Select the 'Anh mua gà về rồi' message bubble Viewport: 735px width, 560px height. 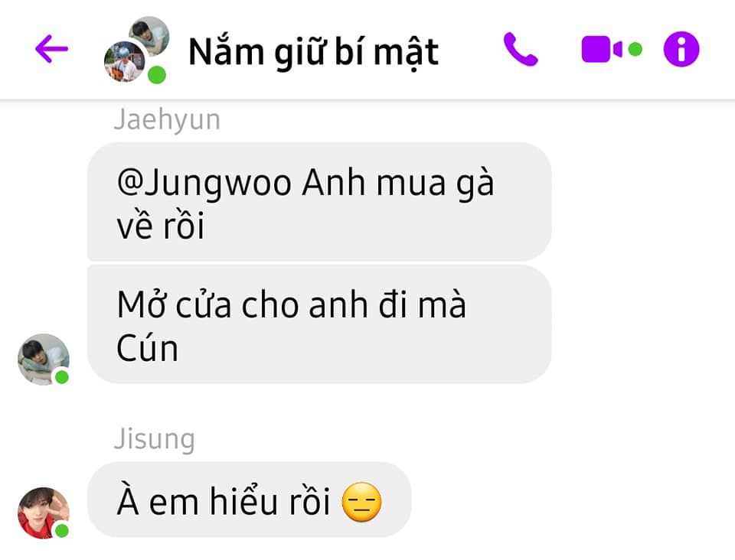pyautogui.click(x=319, y=202)
